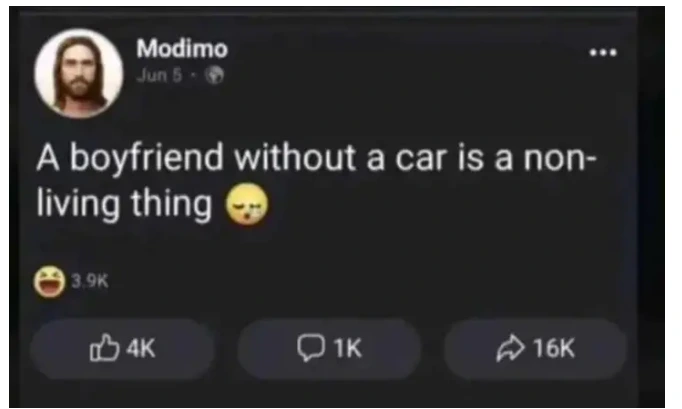Click the thumbs-up Like icon
The height and width of the screenshot is (409, 682).
(x=104, y=348)
